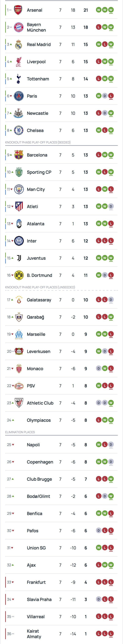Tap the Barcelona crest
Screen dimensions: 123x644
[19, 155]
